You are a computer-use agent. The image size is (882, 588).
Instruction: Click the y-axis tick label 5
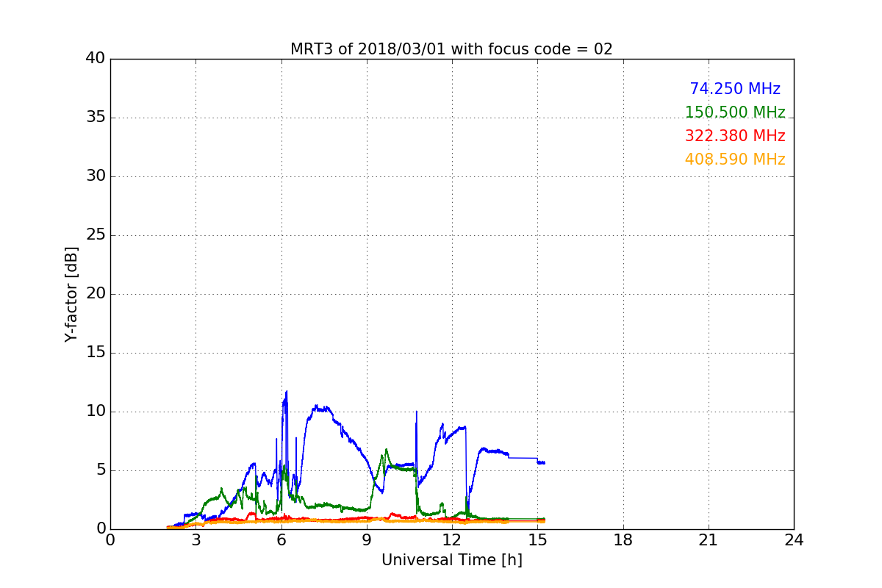[100, 470]
